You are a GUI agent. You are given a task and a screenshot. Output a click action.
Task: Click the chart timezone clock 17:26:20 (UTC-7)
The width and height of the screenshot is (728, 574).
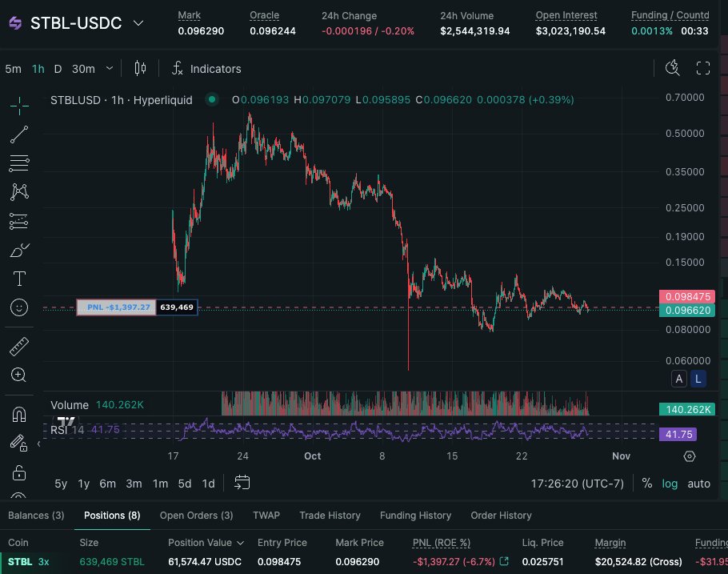[x=577, y=484]
